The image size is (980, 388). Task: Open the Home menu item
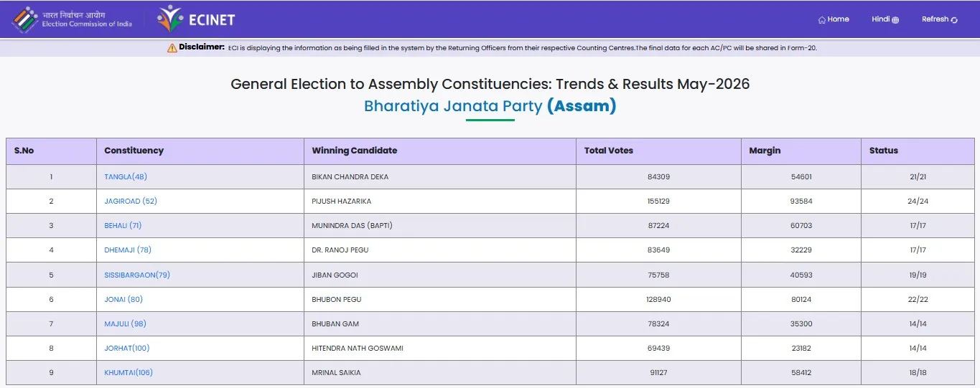(834, 19)
